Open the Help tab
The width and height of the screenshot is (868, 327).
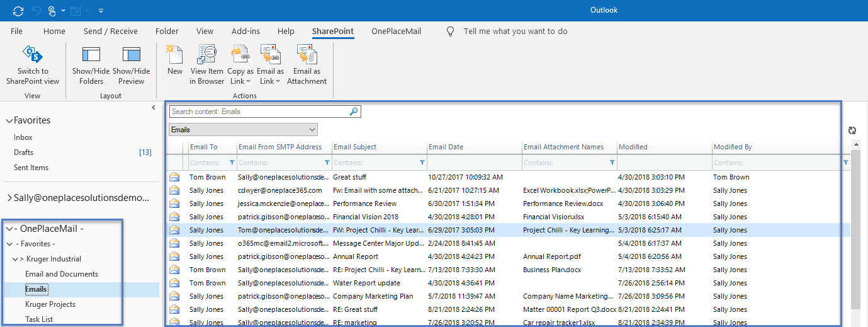coord(286,31)
